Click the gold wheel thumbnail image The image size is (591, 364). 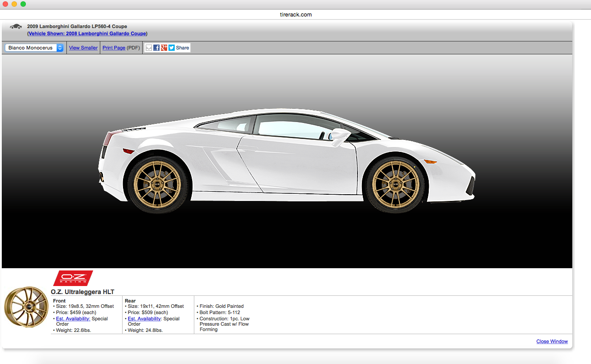26,307
